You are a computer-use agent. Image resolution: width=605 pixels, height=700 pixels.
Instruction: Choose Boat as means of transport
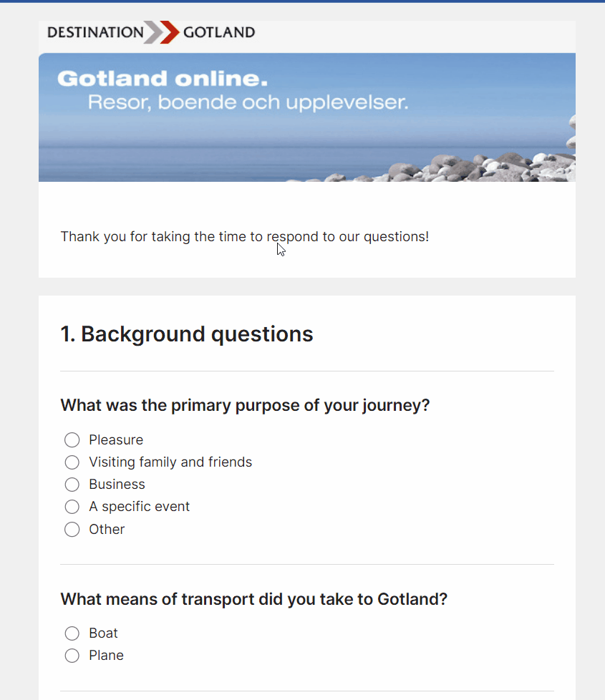(72, 633)
